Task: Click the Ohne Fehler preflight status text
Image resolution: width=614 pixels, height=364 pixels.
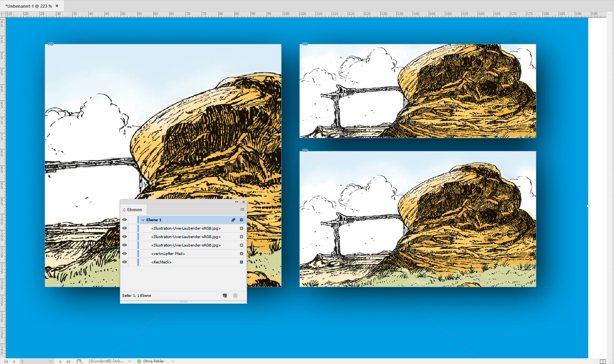Action: coord(154,361)
